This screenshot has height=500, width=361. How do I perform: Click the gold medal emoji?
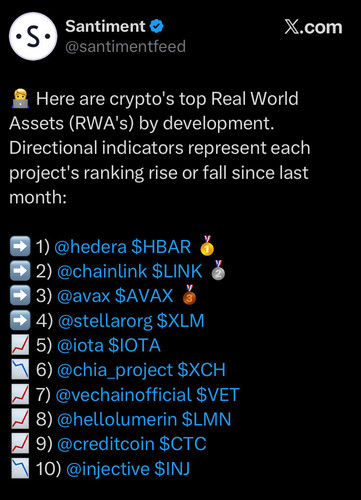[207, 246]
